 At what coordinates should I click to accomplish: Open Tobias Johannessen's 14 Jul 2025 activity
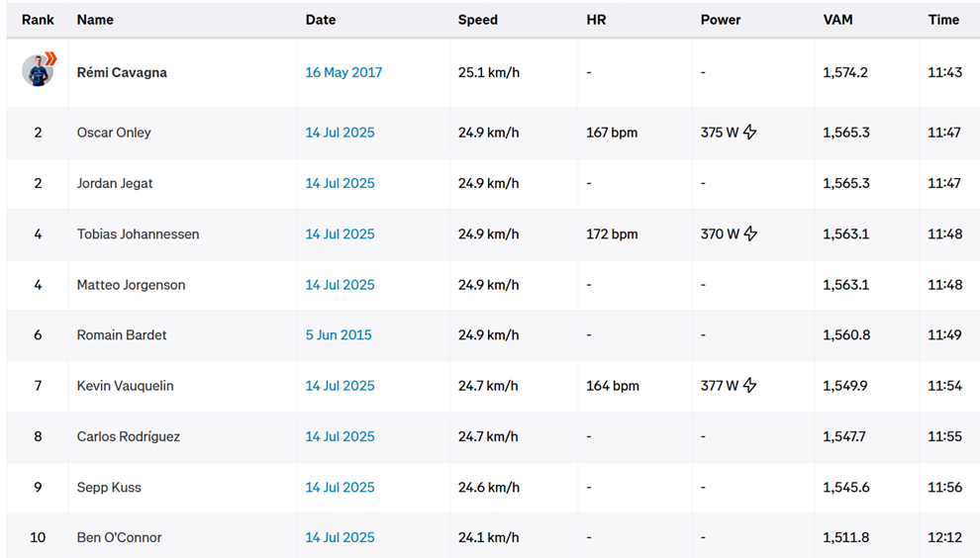(340, 233)
